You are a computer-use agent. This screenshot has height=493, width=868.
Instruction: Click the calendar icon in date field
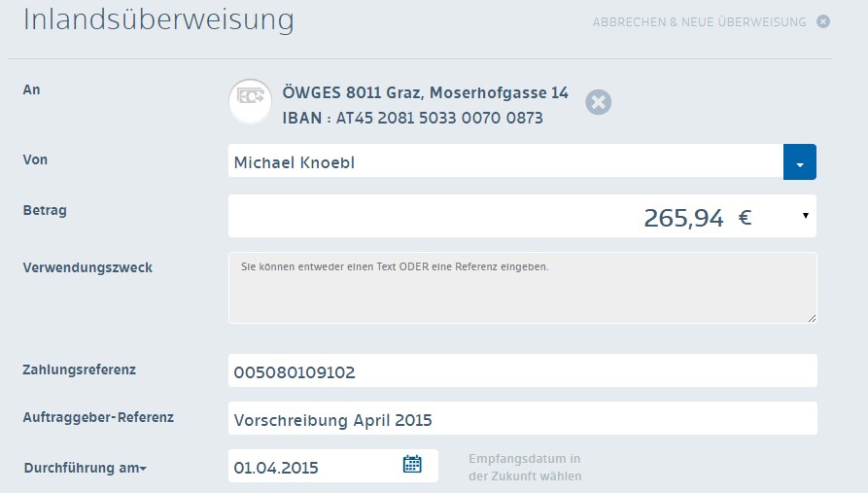[412, 464]
